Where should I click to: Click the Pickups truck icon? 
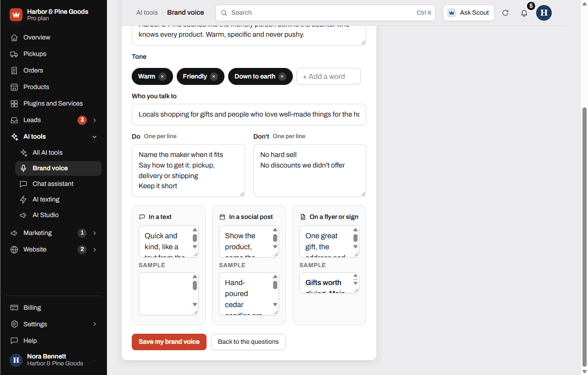(x=14, y=54)
